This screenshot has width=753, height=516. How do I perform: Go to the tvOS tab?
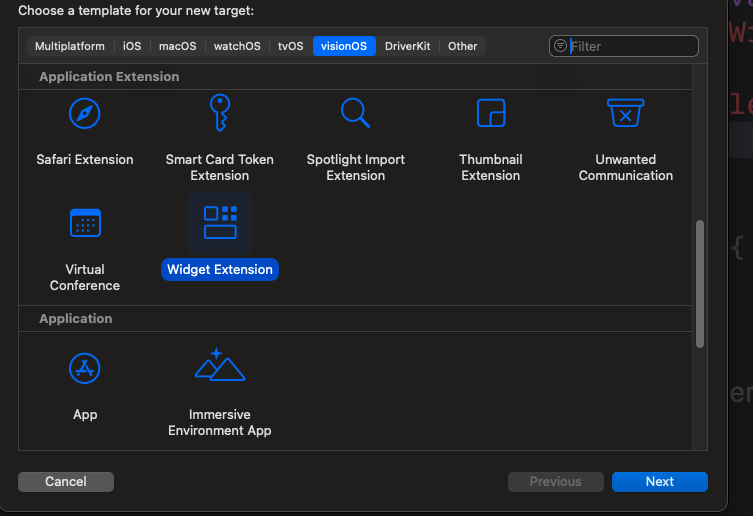[x=291, y=46]
